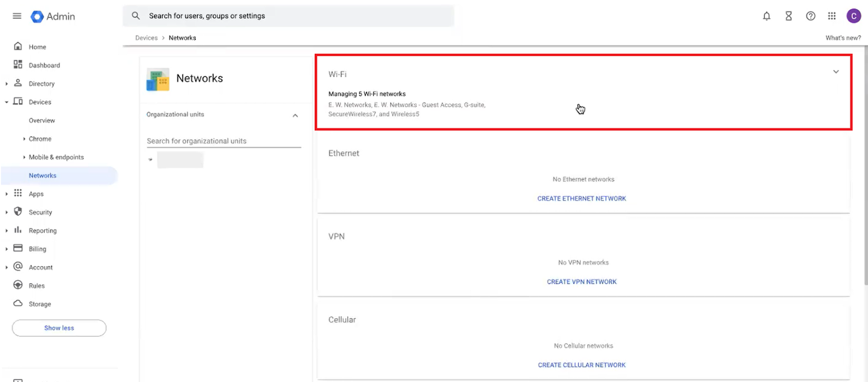Click Show less button
The height and width of the screenshot is (382, 868).
point(59,328)
